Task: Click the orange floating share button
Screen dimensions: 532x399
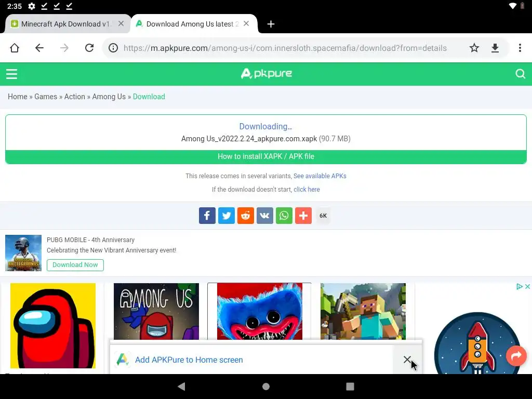Action: click(x=516, y=355)
